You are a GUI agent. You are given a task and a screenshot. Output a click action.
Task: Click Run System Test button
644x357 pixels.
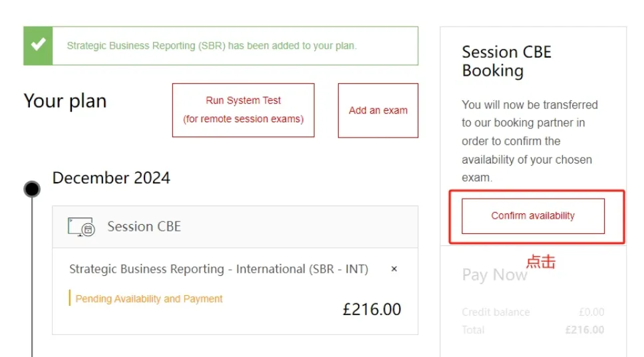[x=243, y=110]
